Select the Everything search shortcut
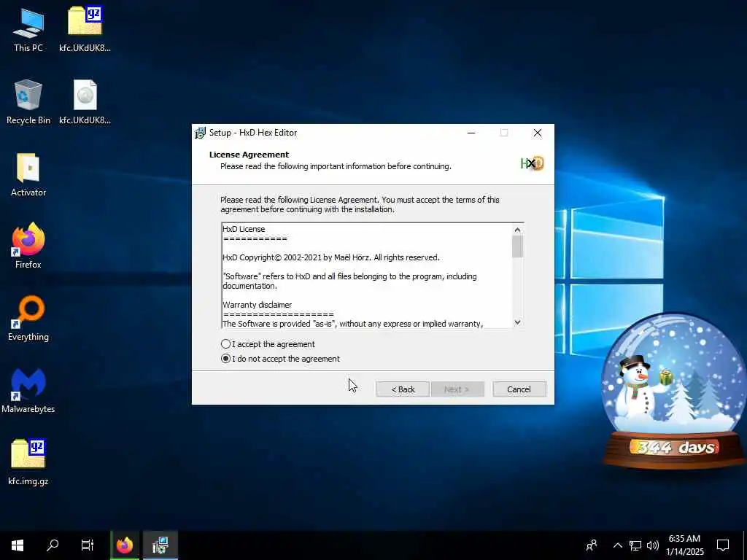 (28, 318)
